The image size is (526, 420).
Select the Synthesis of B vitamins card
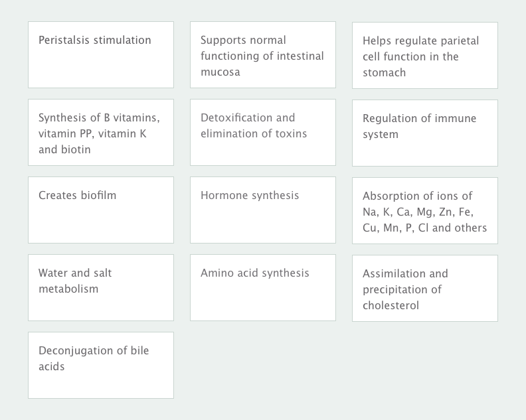(x=101, y=132)
